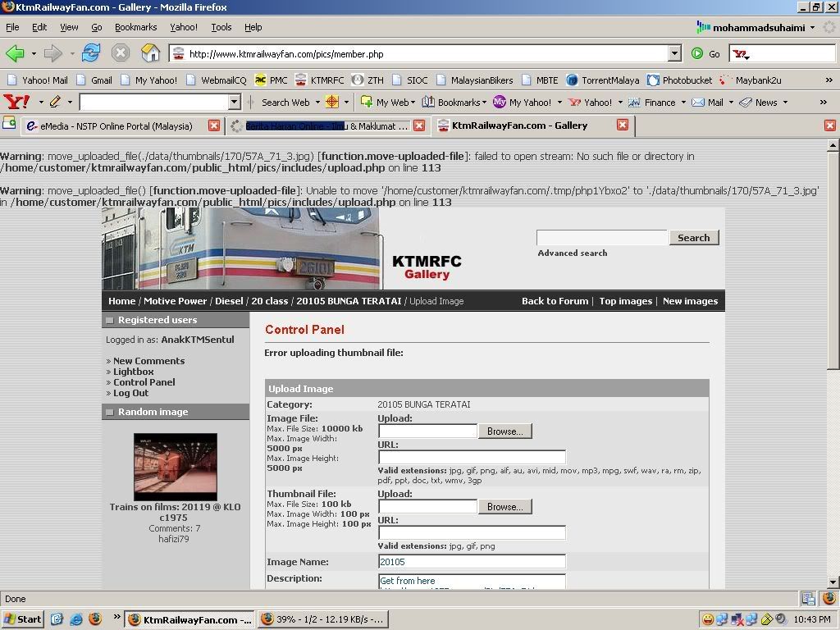Close the Berita Harian Online tab

(x=419, y=126)
